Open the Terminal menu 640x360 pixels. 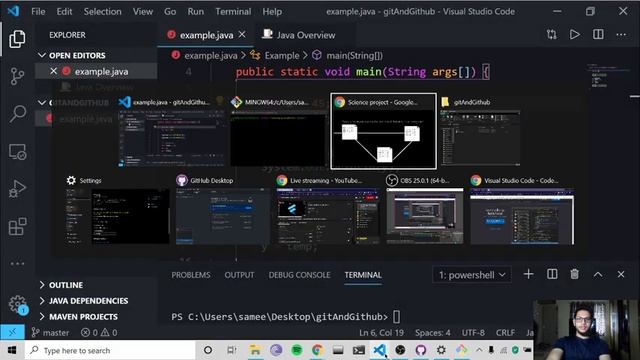233,11
